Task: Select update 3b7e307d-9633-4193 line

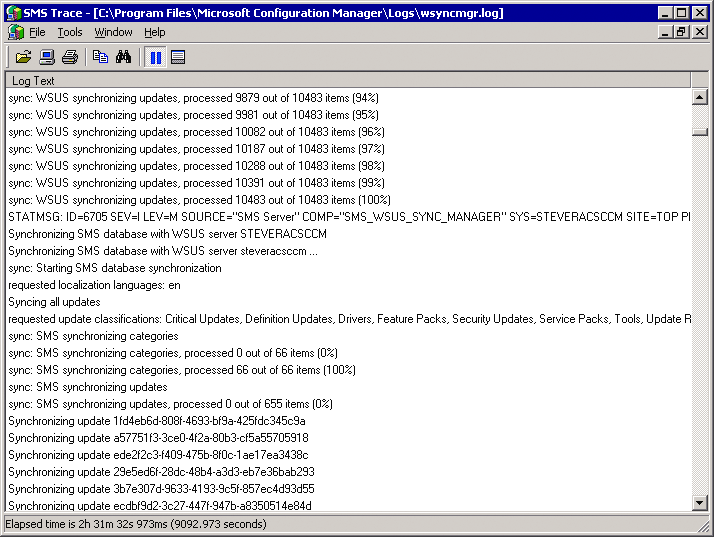Action: 348,489
